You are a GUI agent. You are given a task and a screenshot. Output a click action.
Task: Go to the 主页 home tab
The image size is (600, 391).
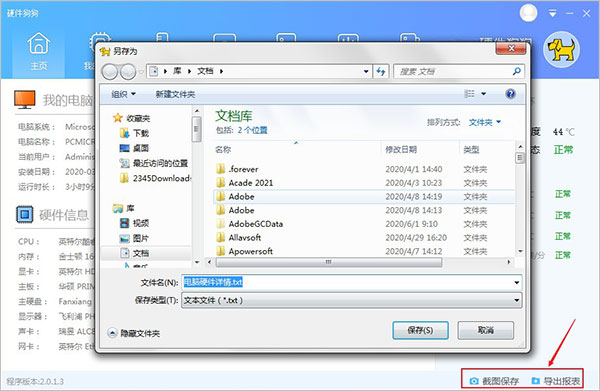point(39,52)
